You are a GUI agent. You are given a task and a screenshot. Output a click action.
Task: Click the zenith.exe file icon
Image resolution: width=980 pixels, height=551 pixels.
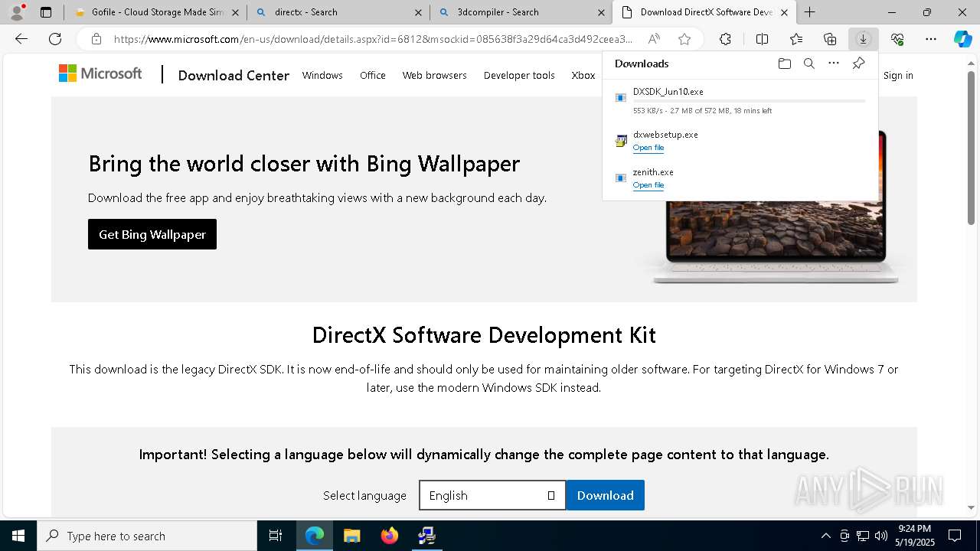(621, 178)
